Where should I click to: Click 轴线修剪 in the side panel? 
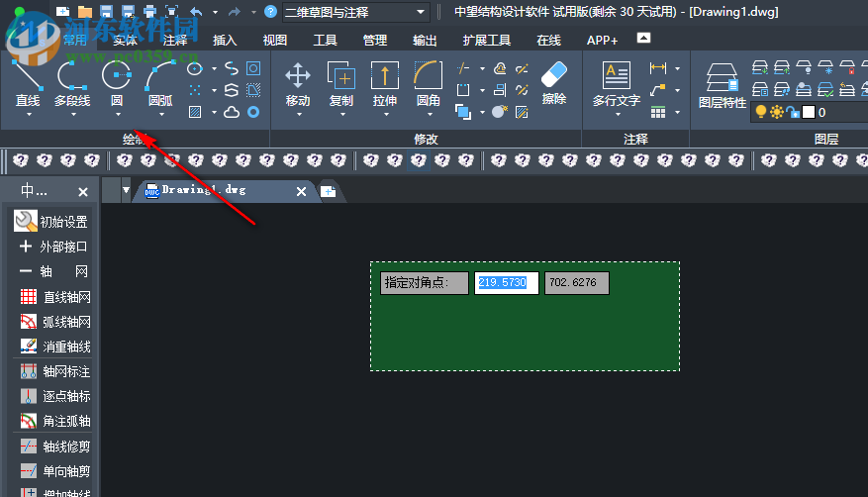click(x=55, y=447)
